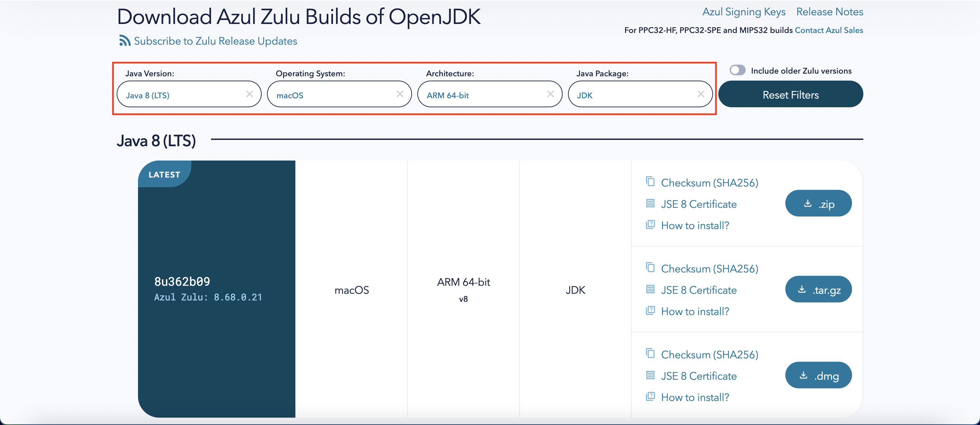The height and width of the screenshot is (425, 980).
Task: Click help icon beside .dmg How to install
Action: point(650,396)
